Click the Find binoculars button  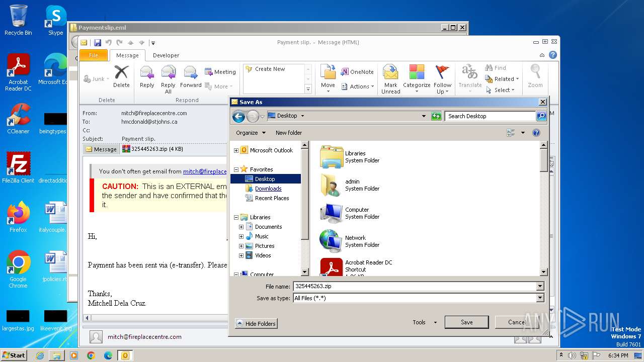click(x=496, y=68)
